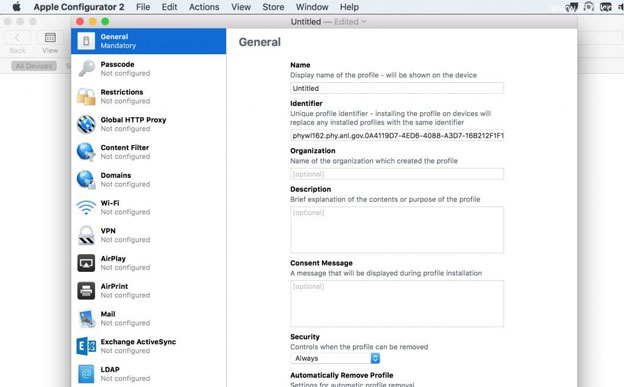Click the Consent Message text area
This screenshot has height=387, width=624.
pyautogui.click(x=397, y=303)
